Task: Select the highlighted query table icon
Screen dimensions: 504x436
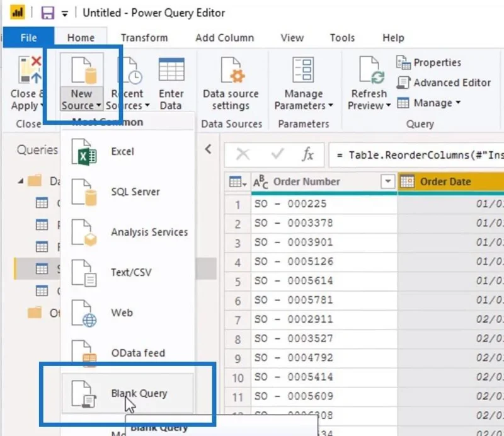Action: tap(42, 268)
